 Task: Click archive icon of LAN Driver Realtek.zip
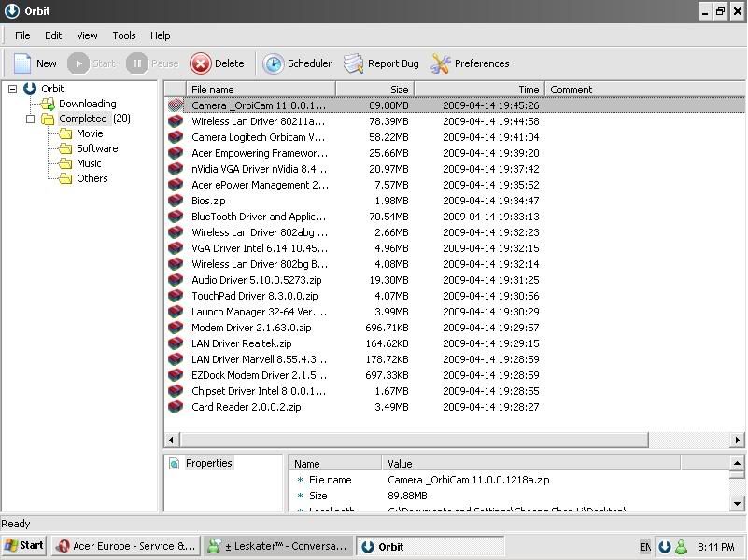(176, 343)
